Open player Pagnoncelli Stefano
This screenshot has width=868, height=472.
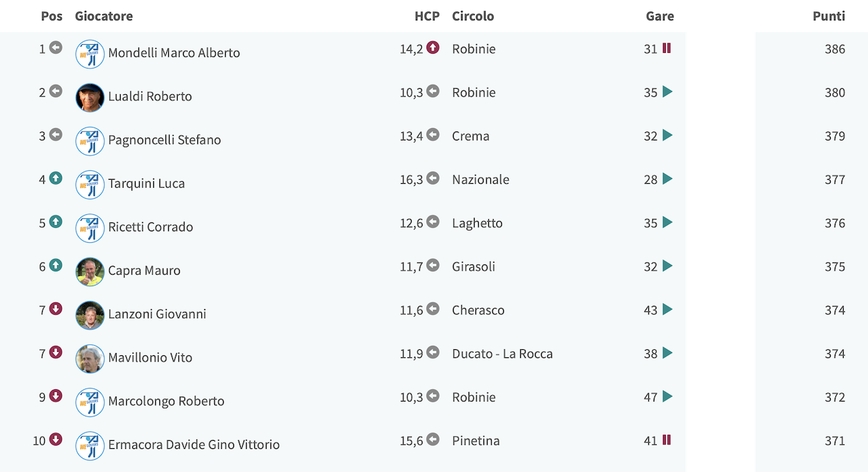pyautogui.click(x=165, y=140)
